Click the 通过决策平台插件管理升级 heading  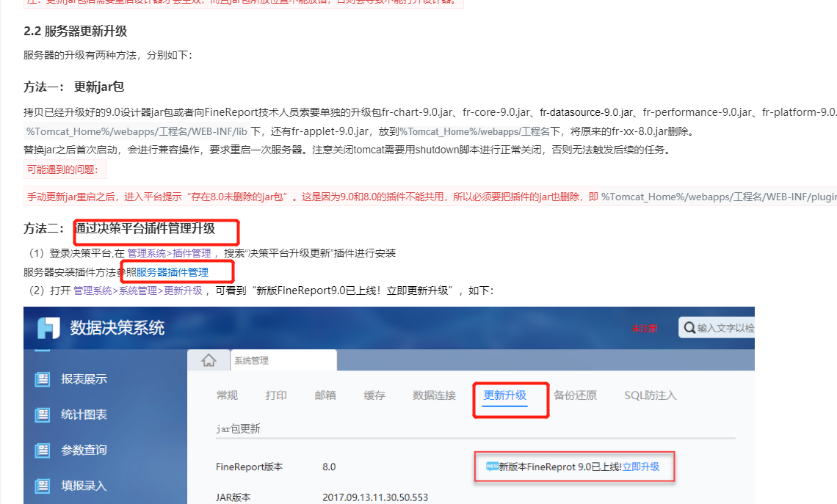click(x=145, y=228)
